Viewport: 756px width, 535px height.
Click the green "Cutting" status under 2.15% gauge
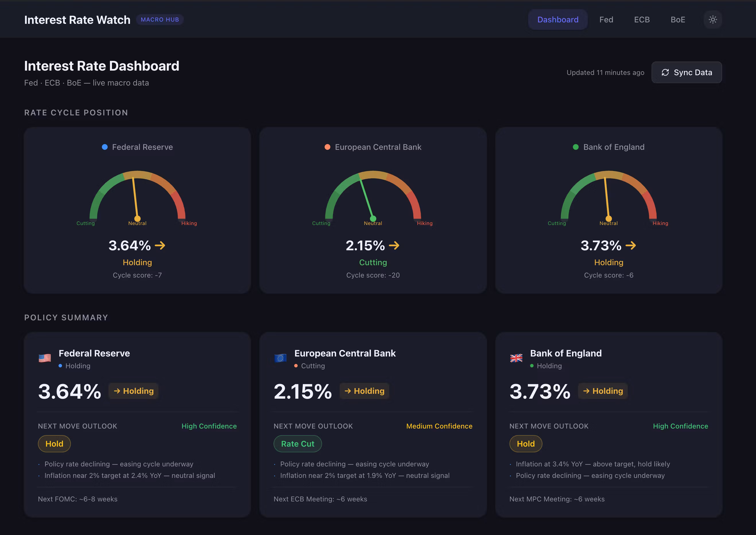[373, 262]
